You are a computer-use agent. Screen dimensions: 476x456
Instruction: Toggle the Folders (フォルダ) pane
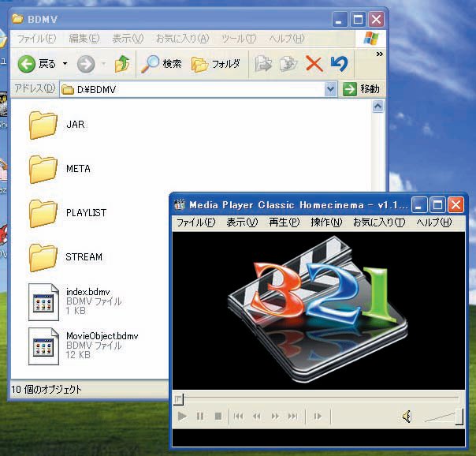[216, 64]
